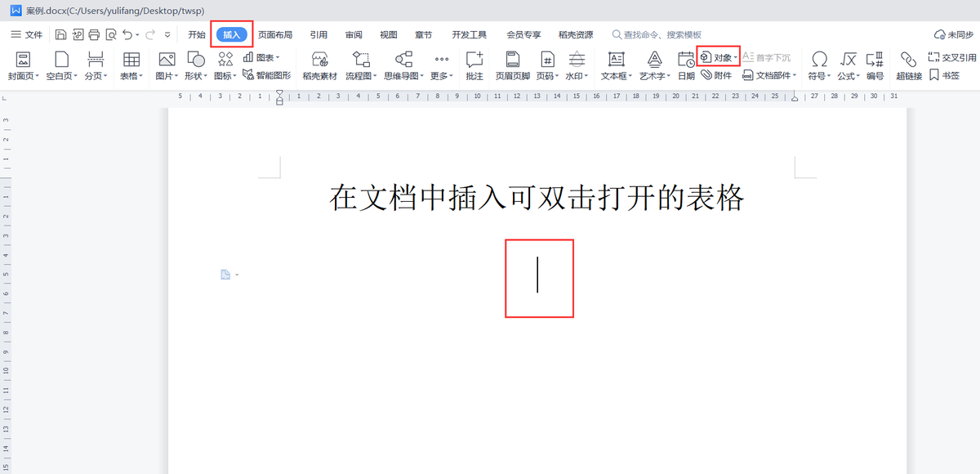Screen dimensions: 980x474
Task: Open the 艺术字 word art gallery
Action: click(x=655, y=66)
